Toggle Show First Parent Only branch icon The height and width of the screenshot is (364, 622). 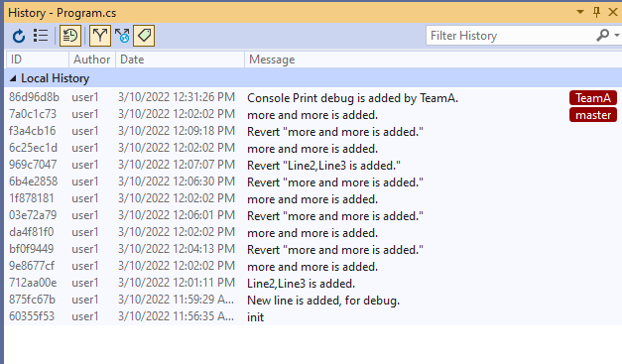pyautogui.click(x=100, y=36)
